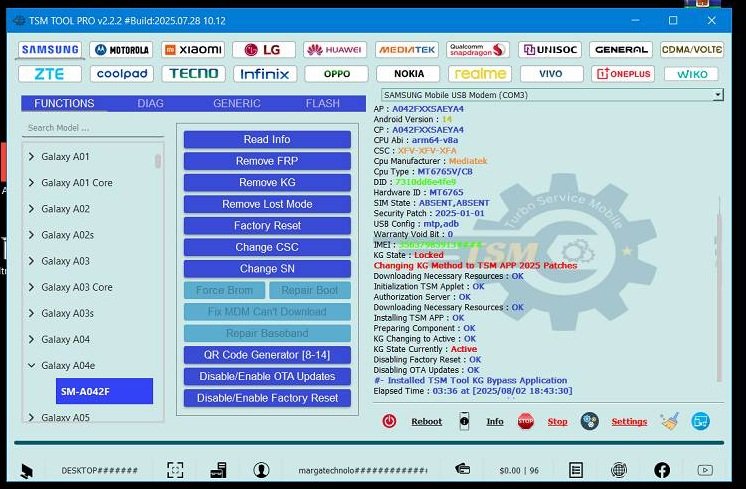Click the Remove KG button
The width and height of the screenshot is (746, 489).
[267, 182]
